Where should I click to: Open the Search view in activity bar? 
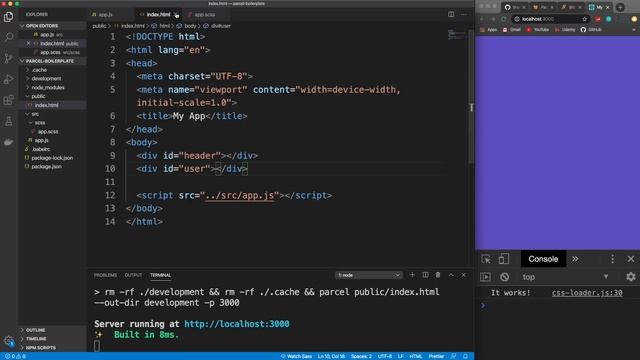pyautogui.click(x=9, y=38)
